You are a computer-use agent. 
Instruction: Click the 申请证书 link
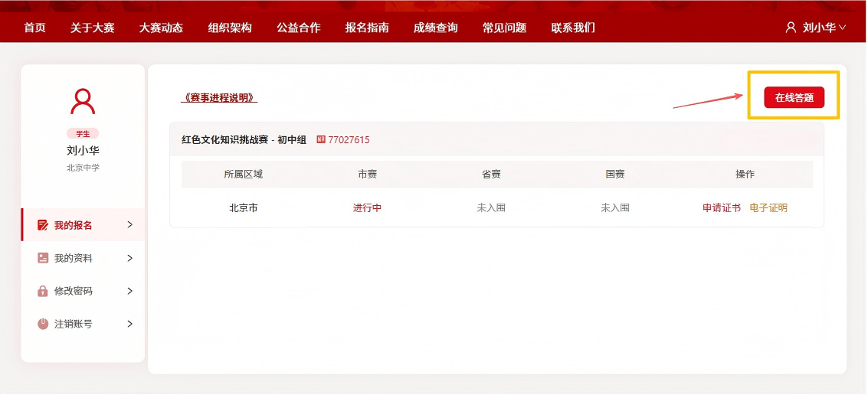coord(722,208)
